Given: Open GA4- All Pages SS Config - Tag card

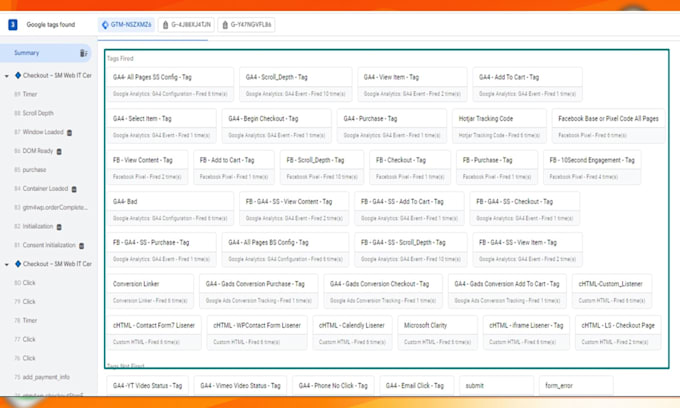Looking at the screenshot, I should (x=170, y=85).
